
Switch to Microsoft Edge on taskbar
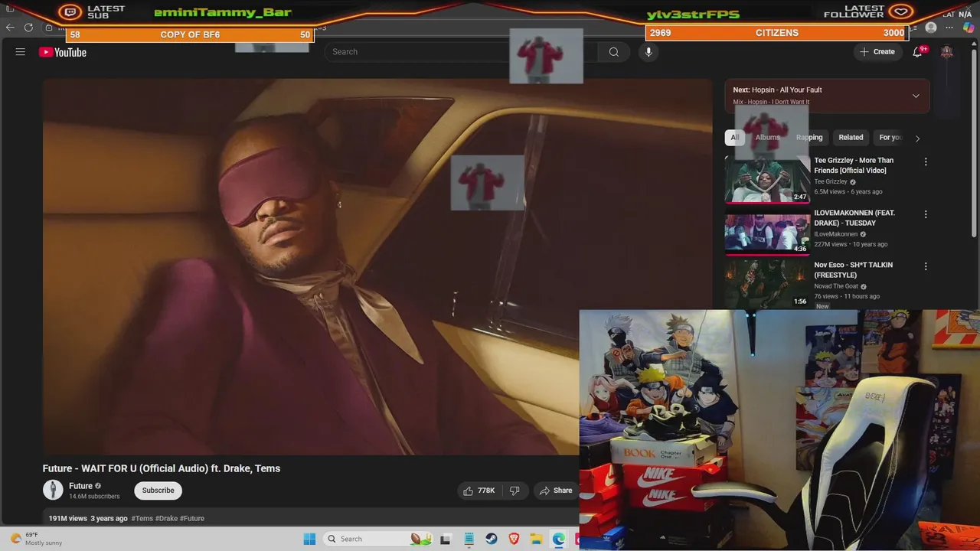coord(559,539)
